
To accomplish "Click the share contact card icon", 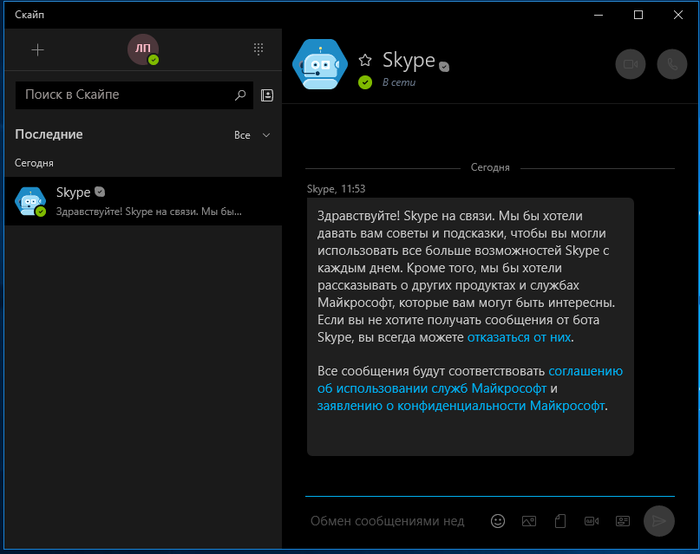I will tap(622, 521).
